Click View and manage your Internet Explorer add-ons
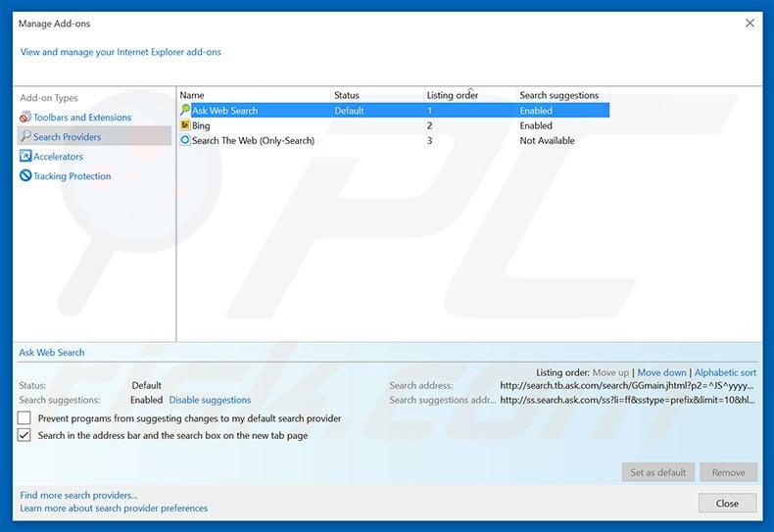The width and height of the screenshot is (774, 532). coord(121,52)
